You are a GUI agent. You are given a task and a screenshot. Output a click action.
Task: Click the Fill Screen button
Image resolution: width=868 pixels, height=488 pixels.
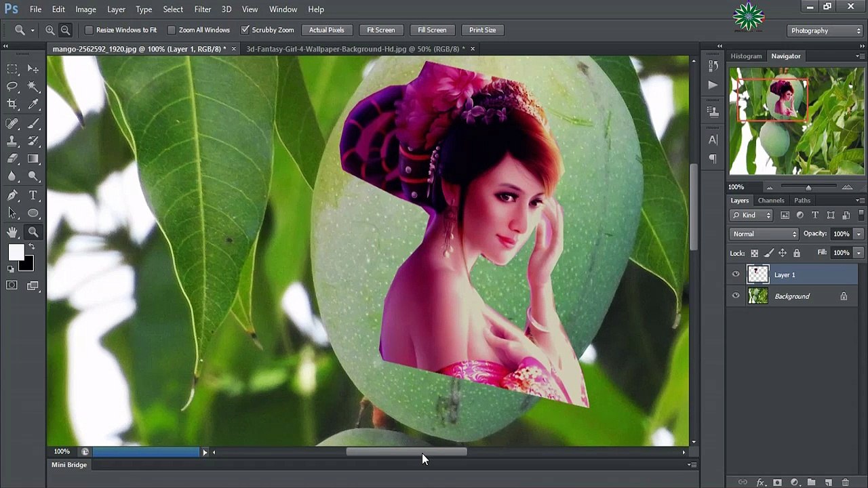432,30
